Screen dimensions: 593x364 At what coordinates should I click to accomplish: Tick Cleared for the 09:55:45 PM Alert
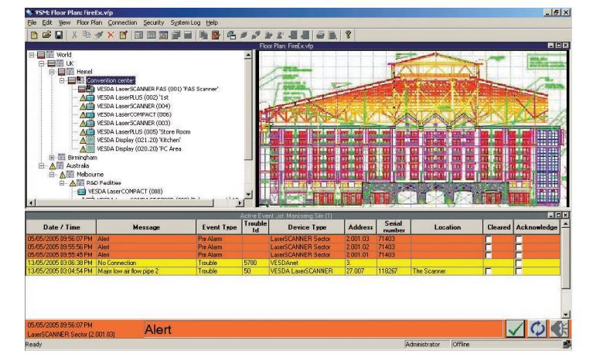point(489,255)
